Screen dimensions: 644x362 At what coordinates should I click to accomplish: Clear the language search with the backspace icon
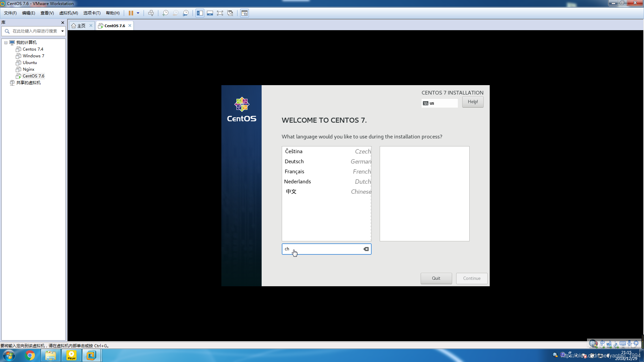click(366, 249)
